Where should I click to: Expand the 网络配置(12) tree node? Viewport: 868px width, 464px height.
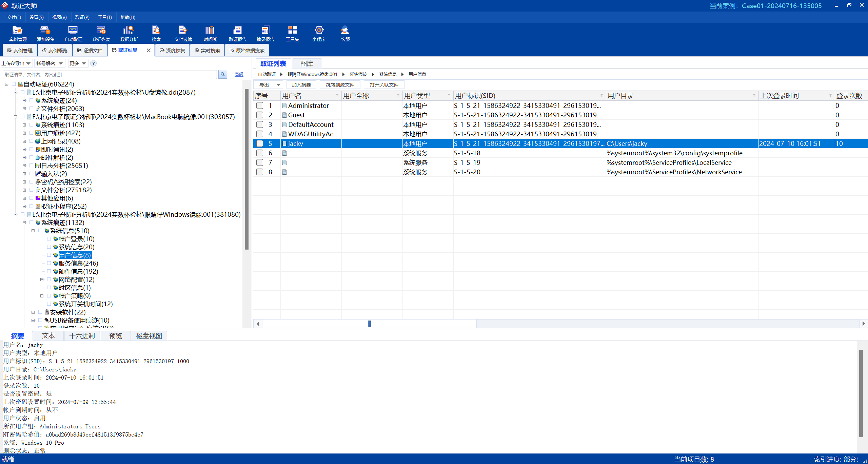click(x=42, y=279)
